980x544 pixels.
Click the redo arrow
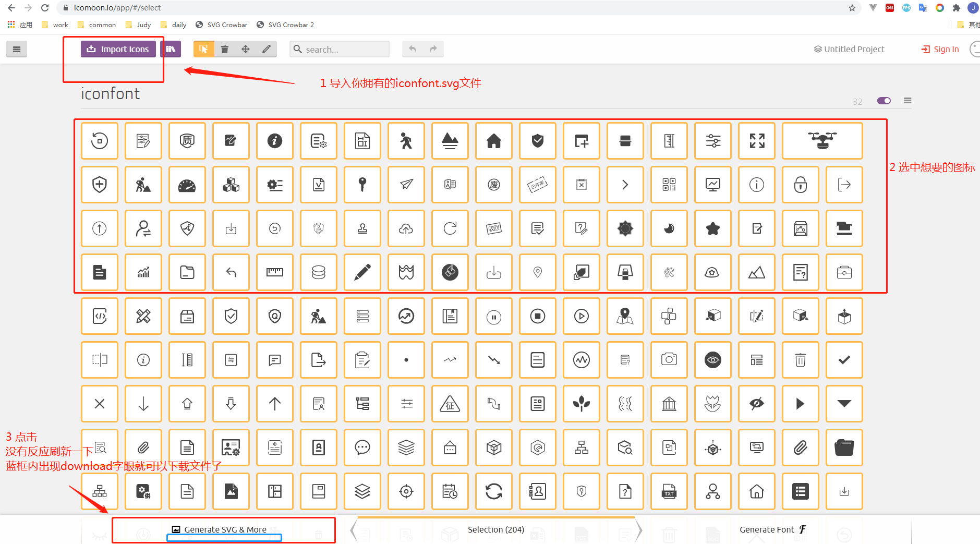[433, 49]
